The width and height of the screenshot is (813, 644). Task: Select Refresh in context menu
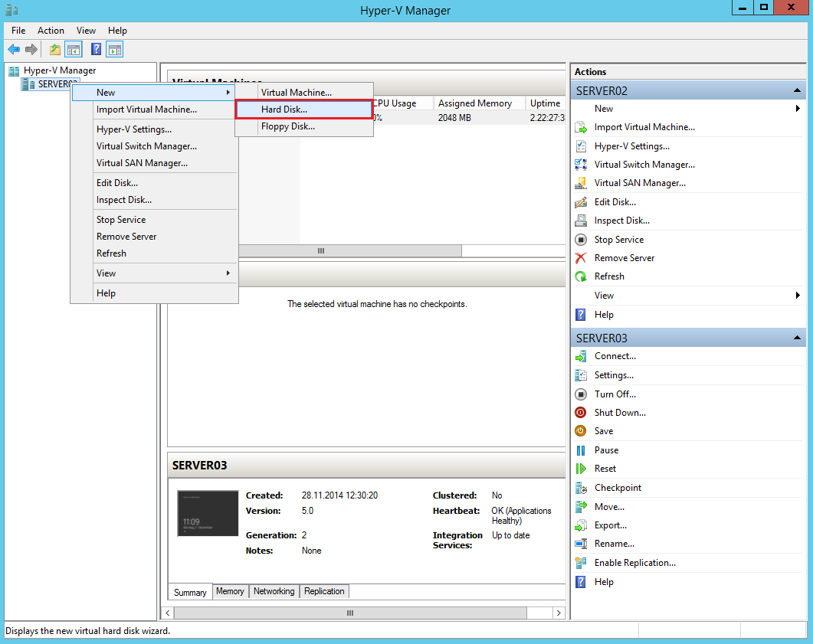tap(155, 253)
